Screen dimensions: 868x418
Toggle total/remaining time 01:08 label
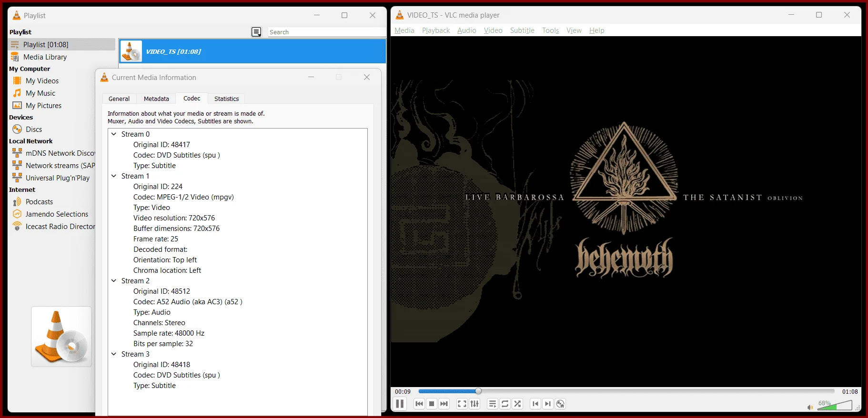[850, 391]
